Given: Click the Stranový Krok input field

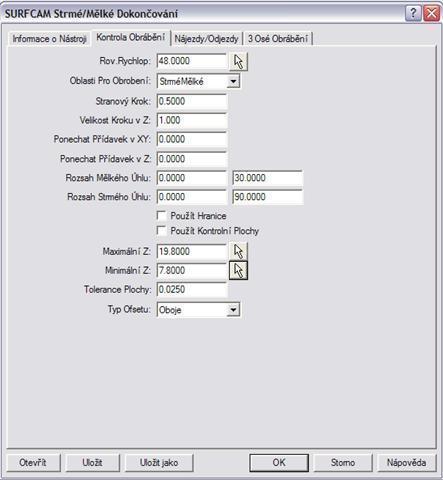Looking at the screenshot, I should click(192, 101).
